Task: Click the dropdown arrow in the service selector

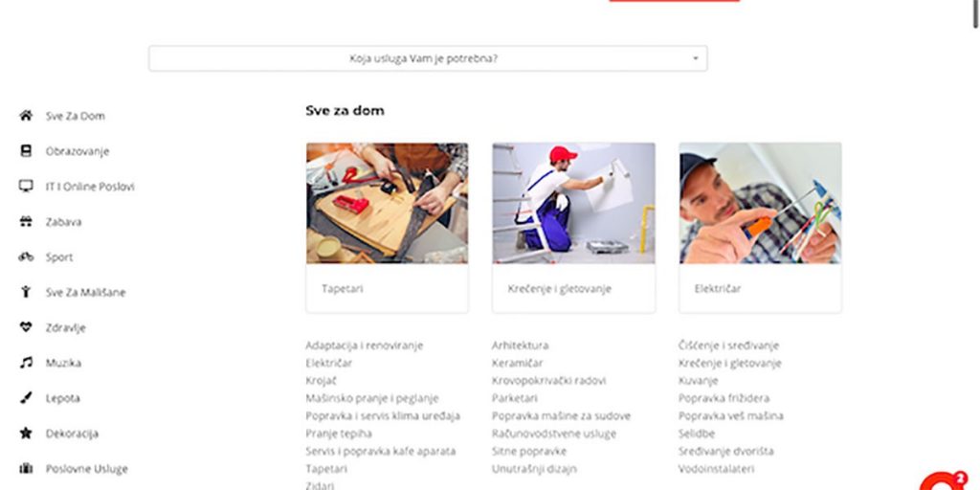Action: (x=695, y=58)
